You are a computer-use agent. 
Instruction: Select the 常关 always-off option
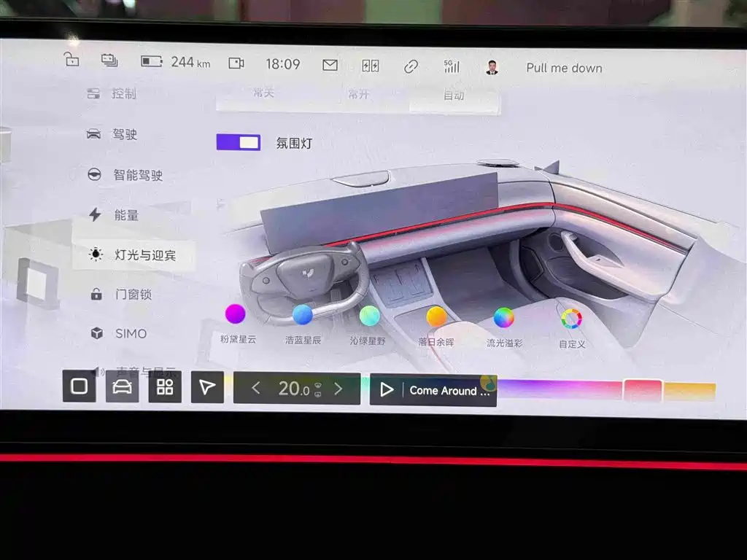coord(264,93)
